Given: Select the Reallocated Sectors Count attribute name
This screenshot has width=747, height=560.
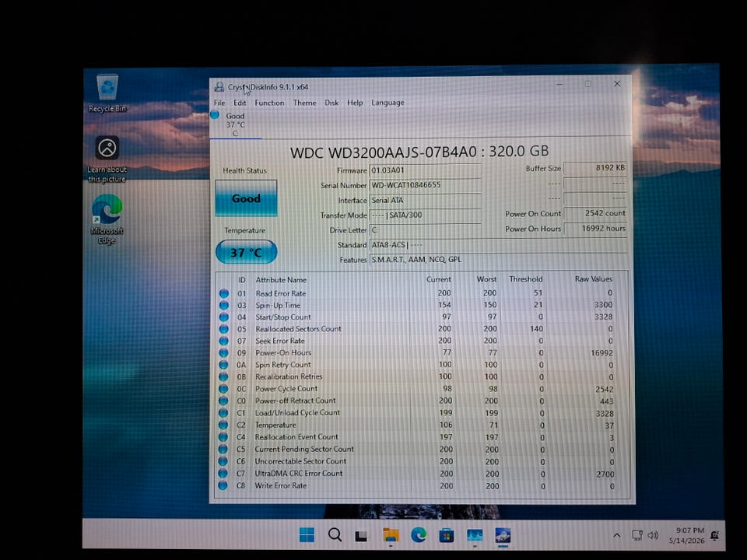Looking at the screenshot, I should pyautogui.click(x=298, y=329).
